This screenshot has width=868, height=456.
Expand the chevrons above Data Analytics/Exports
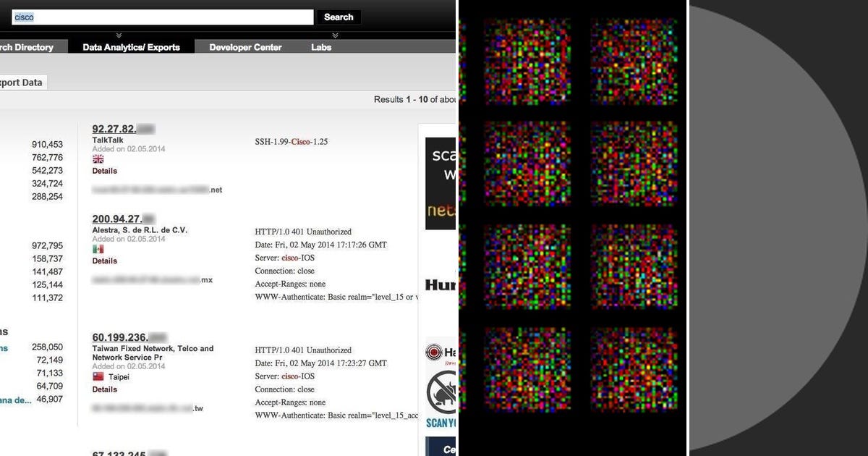(117, 35)
